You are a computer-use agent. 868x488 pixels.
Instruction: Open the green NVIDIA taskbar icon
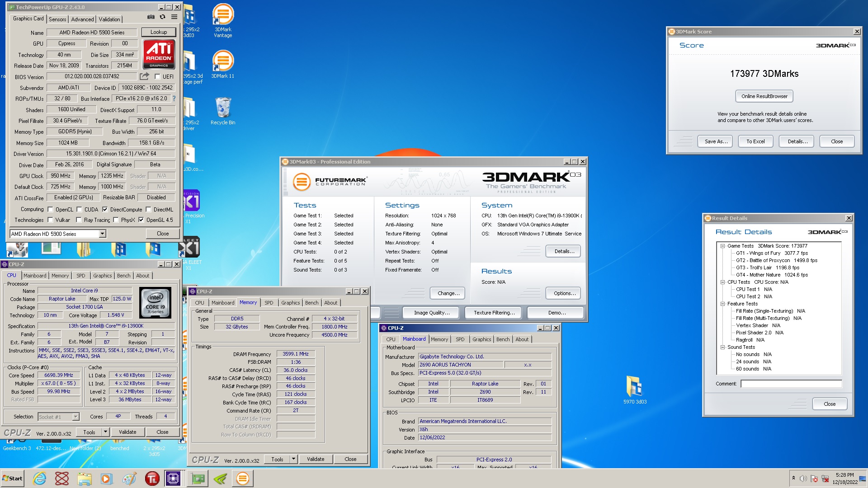pyautogui.click(x=220, y=479)
